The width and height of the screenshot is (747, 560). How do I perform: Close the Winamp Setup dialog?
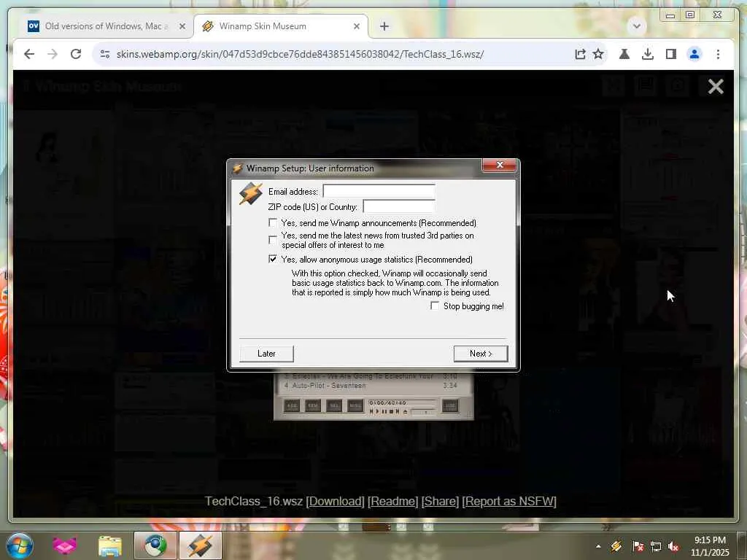[x=499, y=165]
